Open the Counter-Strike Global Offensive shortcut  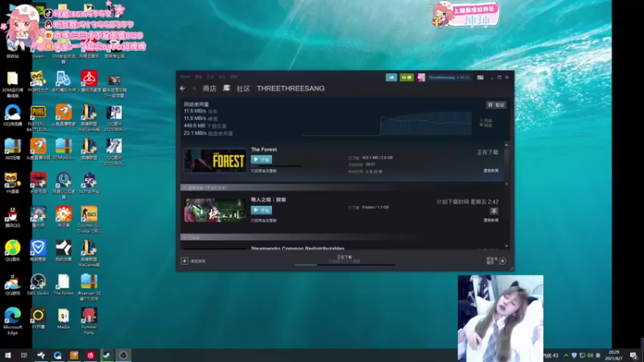tap(89, 220)
